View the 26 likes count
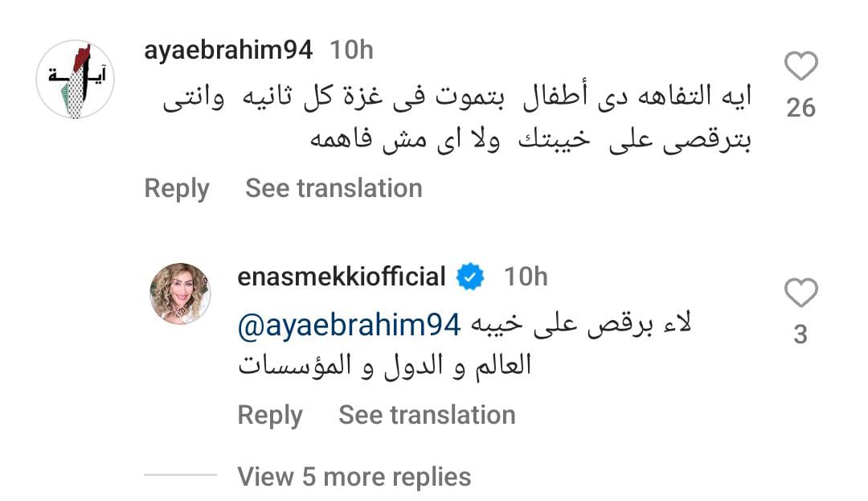This screenshot has width=868, height=501. pyautogui.click(x=800, y=107)
